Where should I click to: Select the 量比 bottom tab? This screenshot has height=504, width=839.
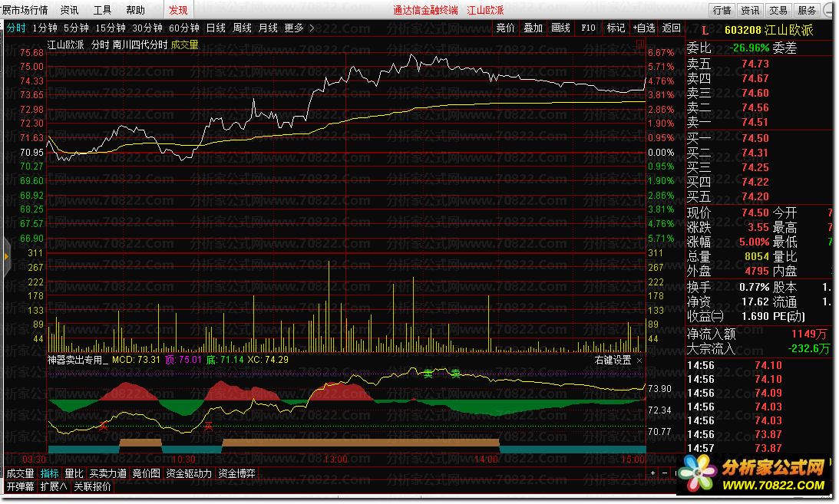click(74, 473)
